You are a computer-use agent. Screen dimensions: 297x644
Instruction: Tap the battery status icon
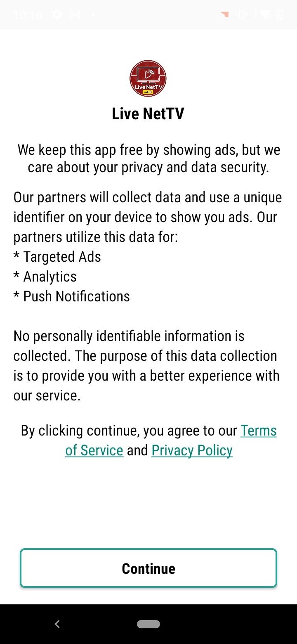[280, 15]
